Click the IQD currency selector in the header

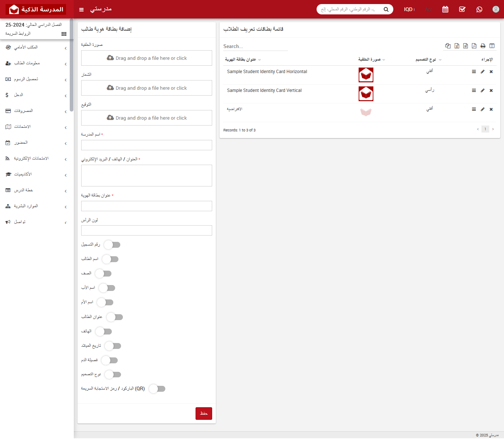click(409, 9)
